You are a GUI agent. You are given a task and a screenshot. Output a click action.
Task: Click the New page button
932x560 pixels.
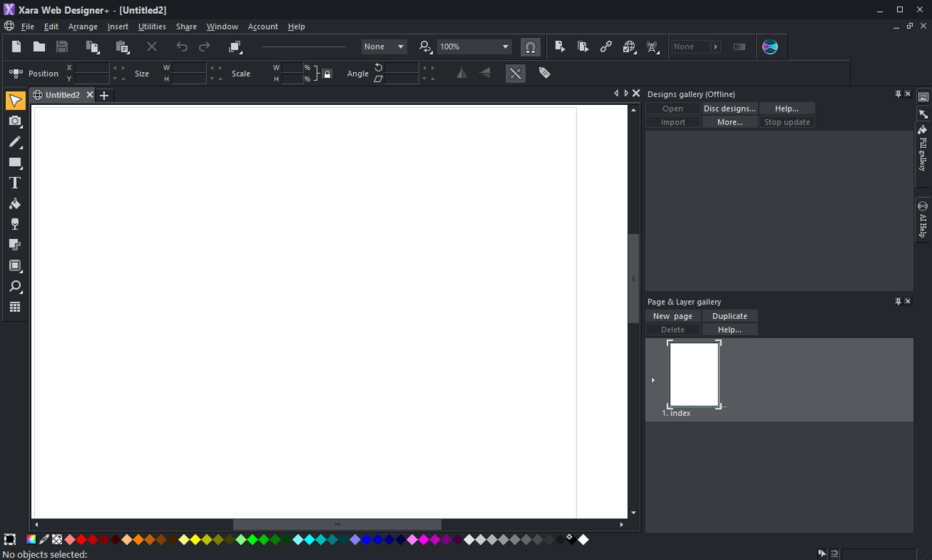673,316
